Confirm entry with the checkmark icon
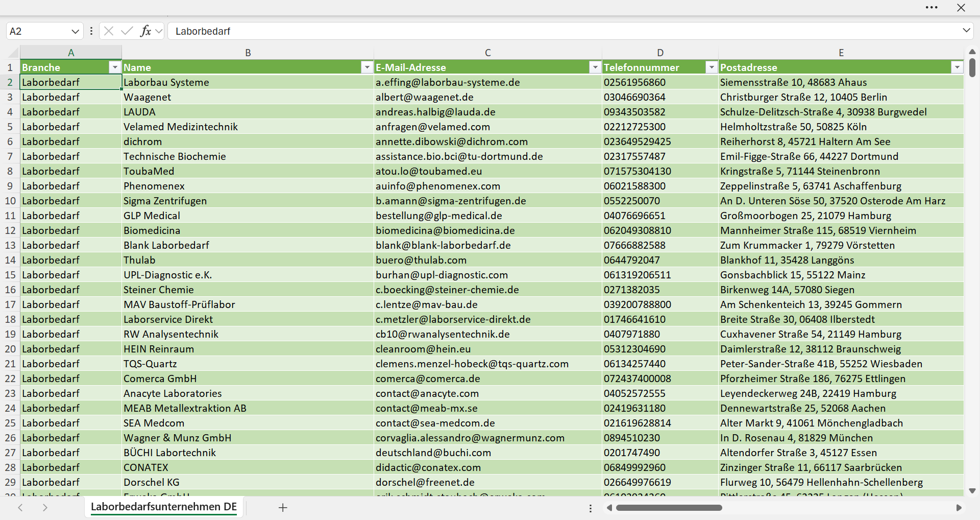Screen dimensions: 980x520 127,31
